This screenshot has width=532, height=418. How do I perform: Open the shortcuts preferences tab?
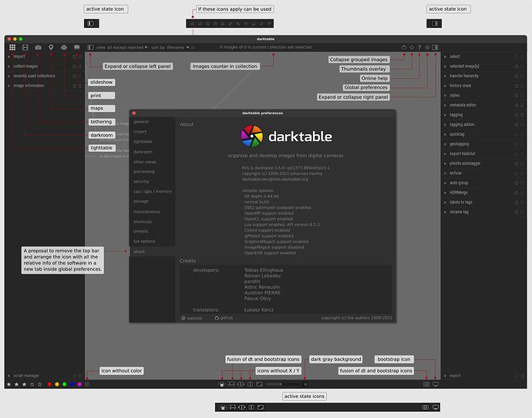(x=153, y=221)
